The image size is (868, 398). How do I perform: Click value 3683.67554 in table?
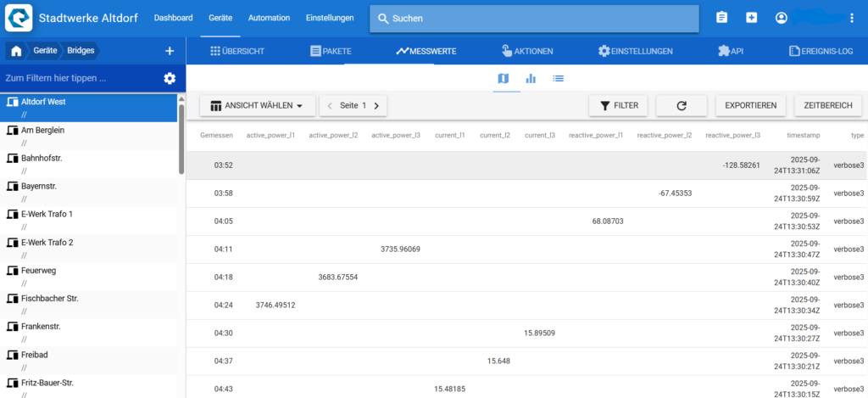[337, 277]
